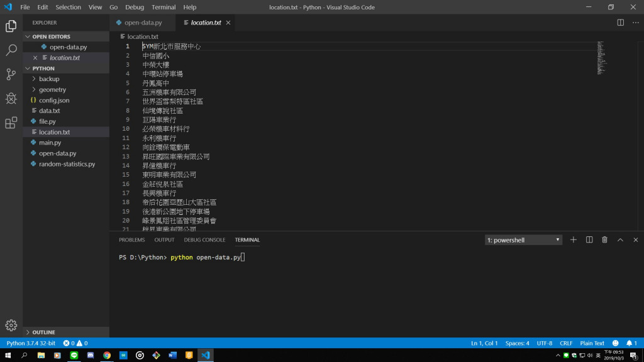644x362 pixels.
Task: Open the Manage gear icon
Action: coord(11,325)
